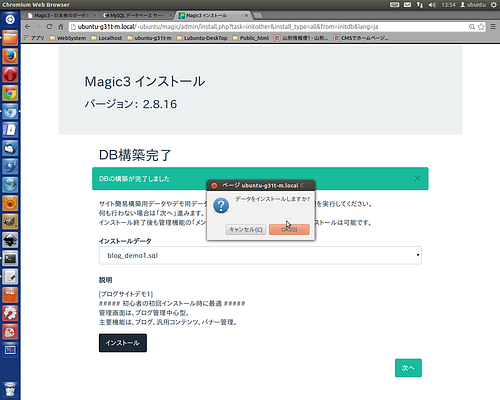Open the アプリ apps bookmark
The image size is (500, 400).
click(34, 38)
